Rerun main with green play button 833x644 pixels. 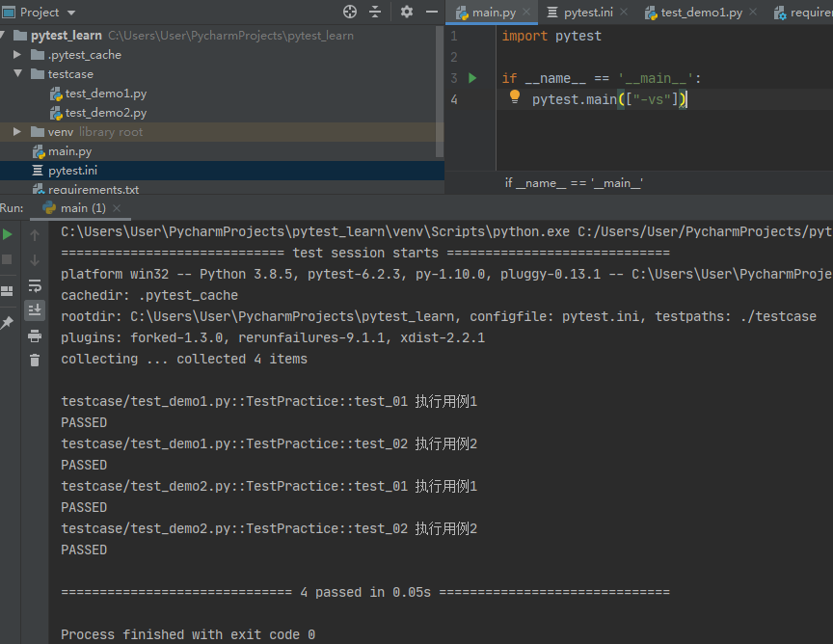[8, 234]
